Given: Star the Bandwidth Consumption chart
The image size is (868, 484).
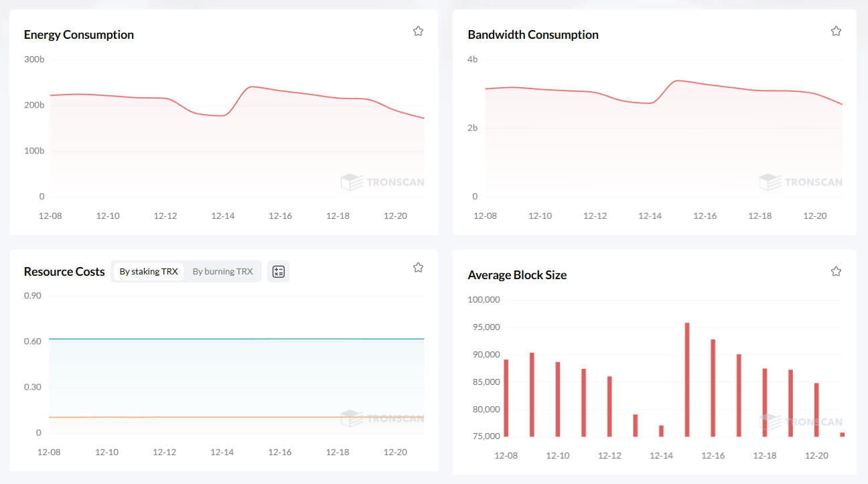Looking at the screenshot, I should (836, 31).
